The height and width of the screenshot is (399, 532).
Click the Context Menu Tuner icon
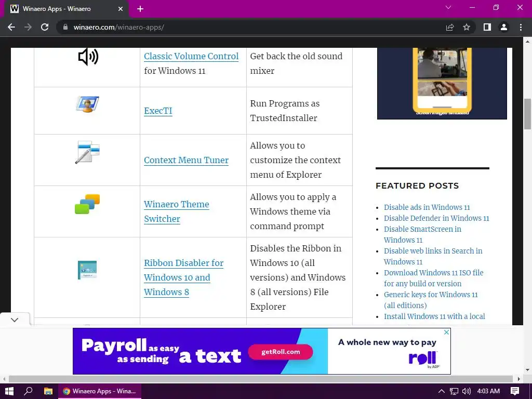(x=87, y=152)
